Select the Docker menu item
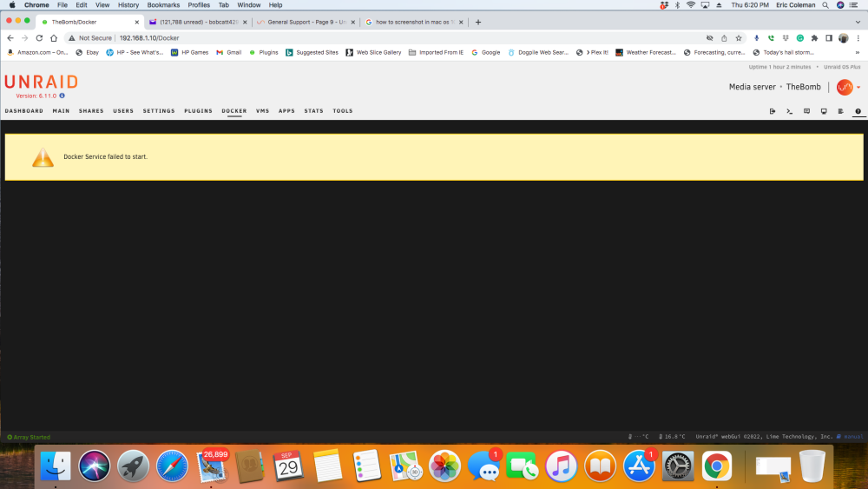 coord(234,111)
